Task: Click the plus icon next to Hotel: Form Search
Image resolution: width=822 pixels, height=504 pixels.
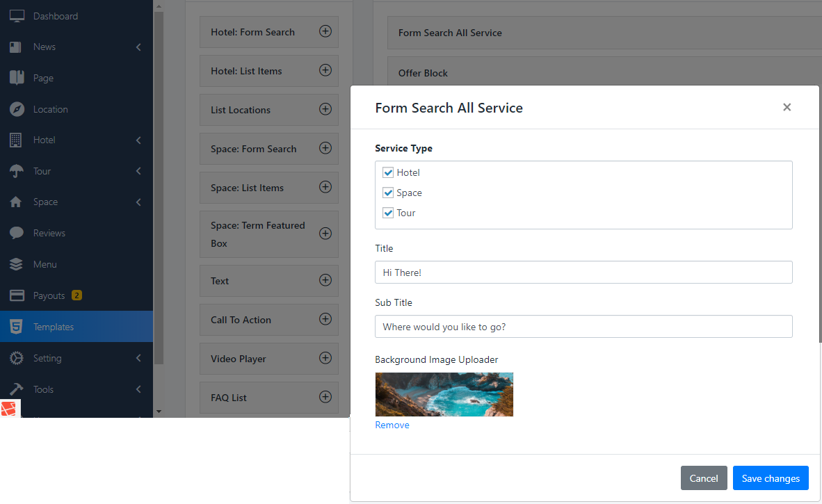Action: [325, 31]
